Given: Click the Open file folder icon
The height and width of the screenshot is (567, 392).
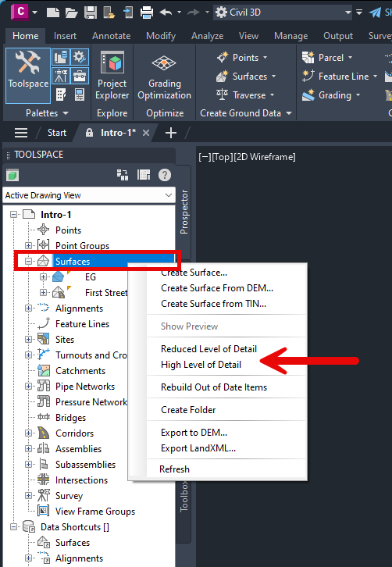Looking at the screenshot, I should pyautogui.click(x=72, y=12).
